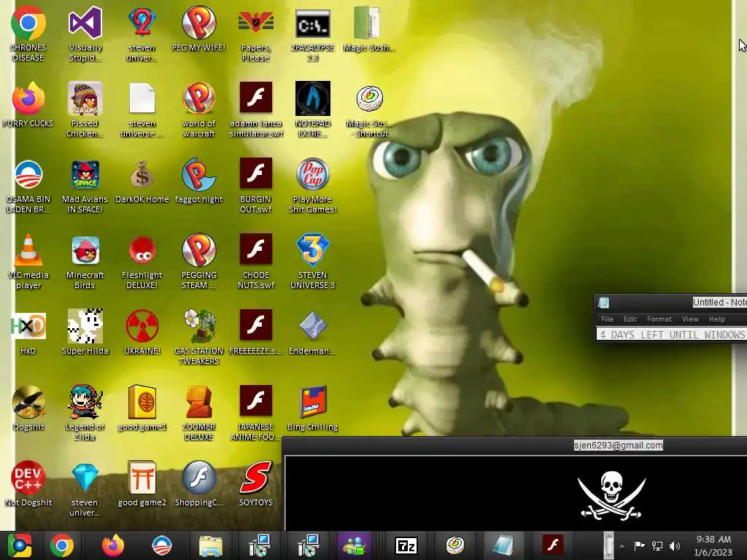Image resolution: width=747 pixels, height=560 pixels.
Task: Open the File menu in Notepad
Action: click(607, 319)
